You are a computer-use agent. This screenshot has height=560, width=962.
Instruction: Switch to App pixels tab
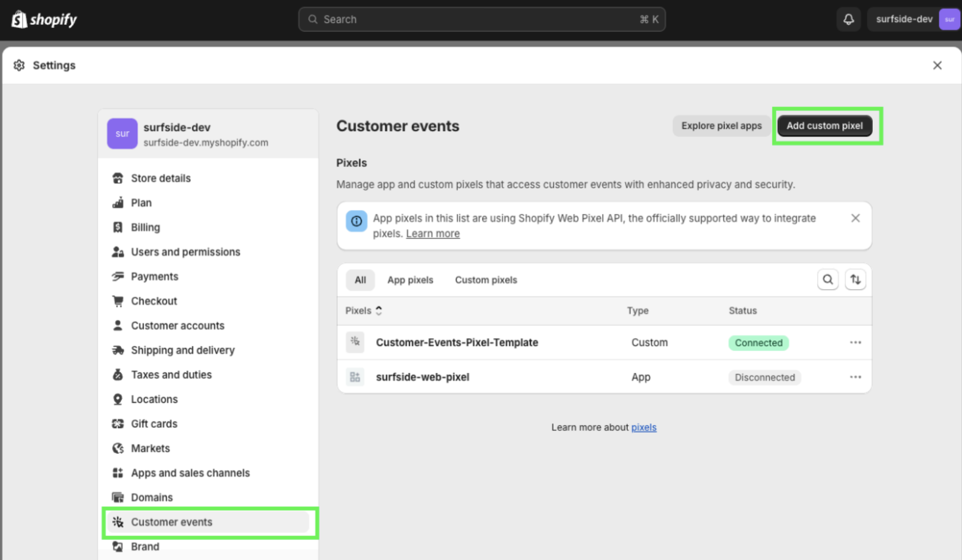point(410,280)
